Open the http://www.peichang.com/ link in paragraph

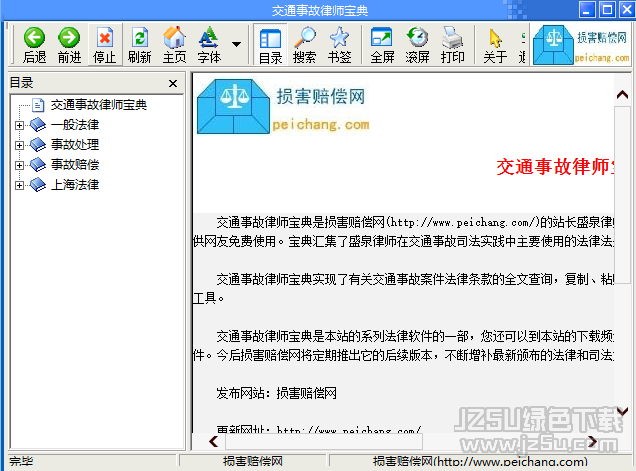(x=463, y=222)
